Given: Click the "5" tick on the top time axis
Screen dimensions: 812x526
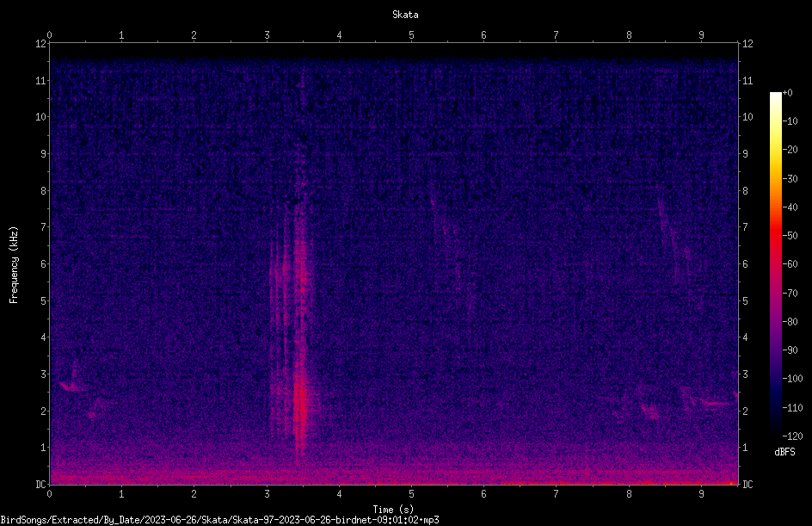Looking at the screenshot, I should click(x=412, y=35).
